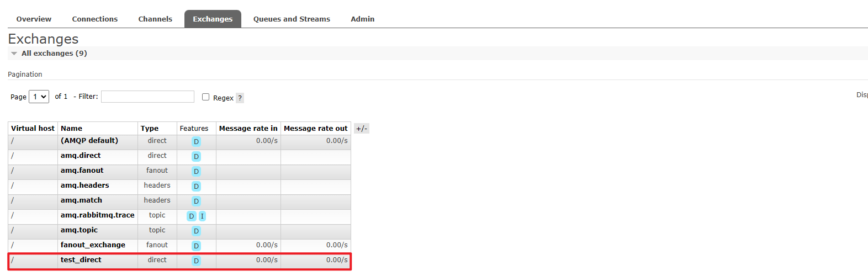The image size is (868, 276).
Task: Open the +/- column chooser
Action: click(361, 129)
